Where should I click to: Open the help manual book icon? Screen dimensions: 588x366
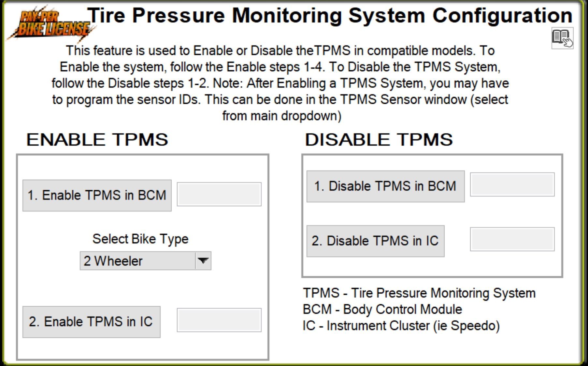(562, 38)
